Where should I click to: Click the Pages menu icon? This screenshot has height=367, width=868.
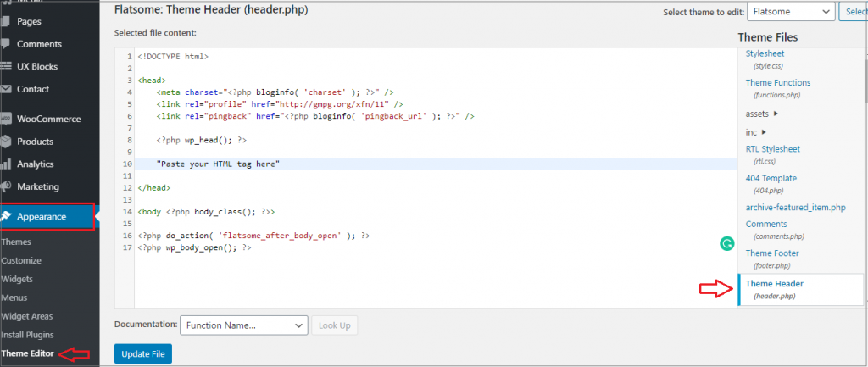[x=6, y=21]
